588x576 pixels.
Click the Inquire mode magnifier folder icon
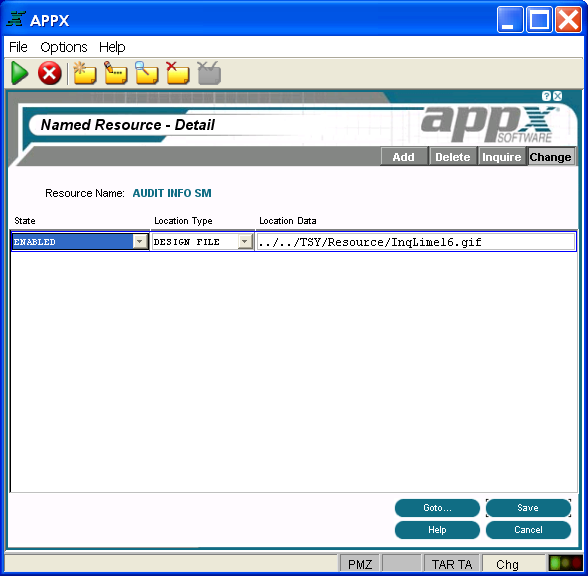[147, 73]
